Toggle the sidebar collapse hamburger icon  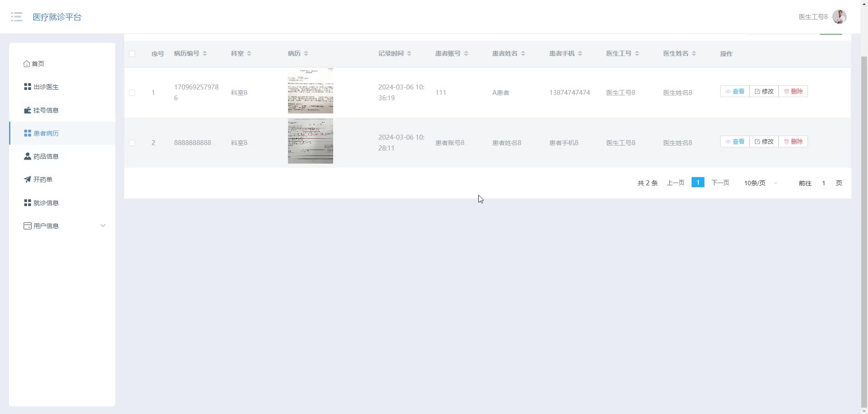[x=17, y=17]
